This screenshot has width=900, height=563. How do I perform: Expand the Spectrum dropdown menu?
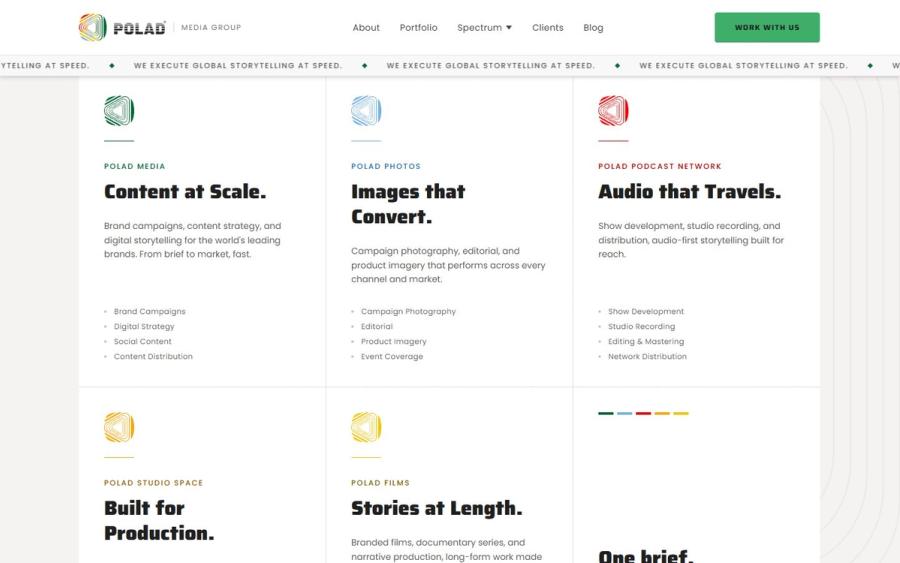(484, 28)
